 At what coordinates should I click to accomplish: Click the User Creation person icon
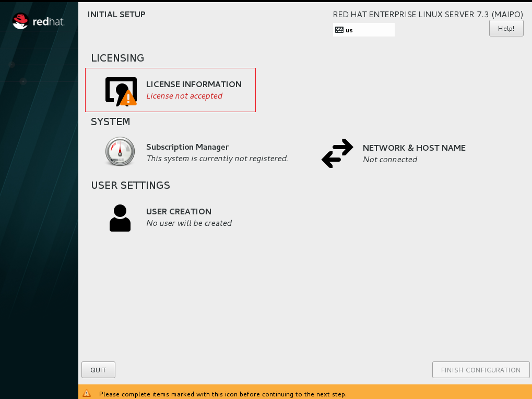pos(120,218)
